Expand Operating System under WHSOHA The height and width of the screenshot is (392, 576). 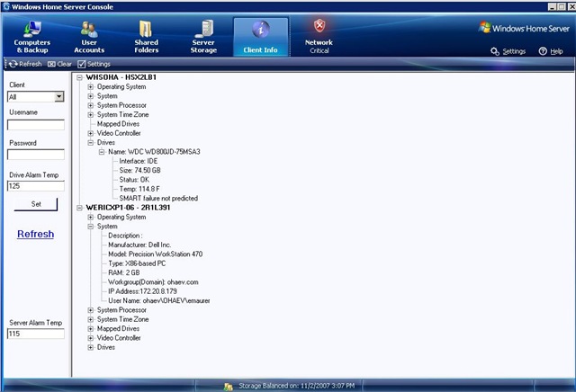(90, 87)
